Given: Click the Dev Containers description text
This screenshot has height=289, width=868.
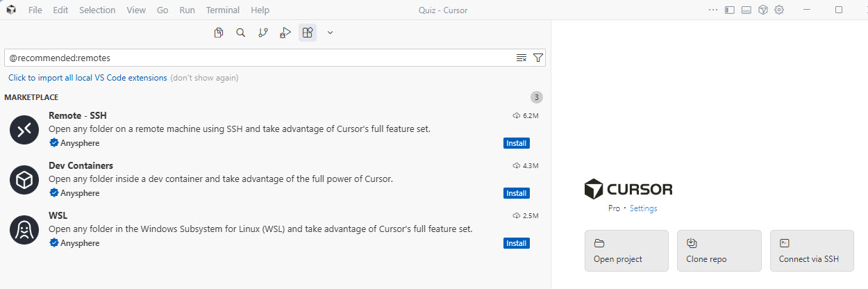Looking at the screenshot, I should pos(221,179).
